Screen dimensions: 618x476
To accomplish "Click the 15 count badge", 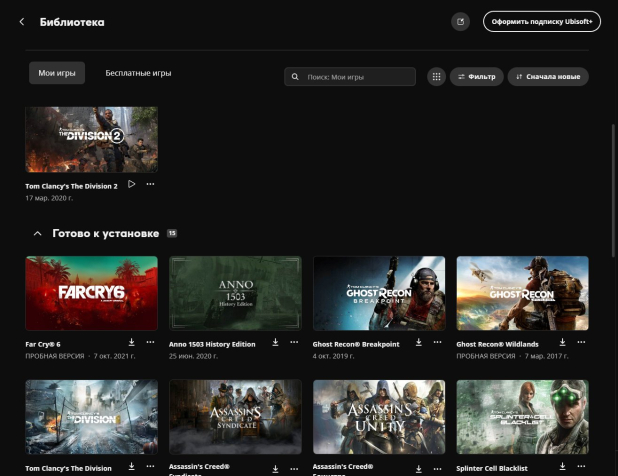I will click(172, 233).
